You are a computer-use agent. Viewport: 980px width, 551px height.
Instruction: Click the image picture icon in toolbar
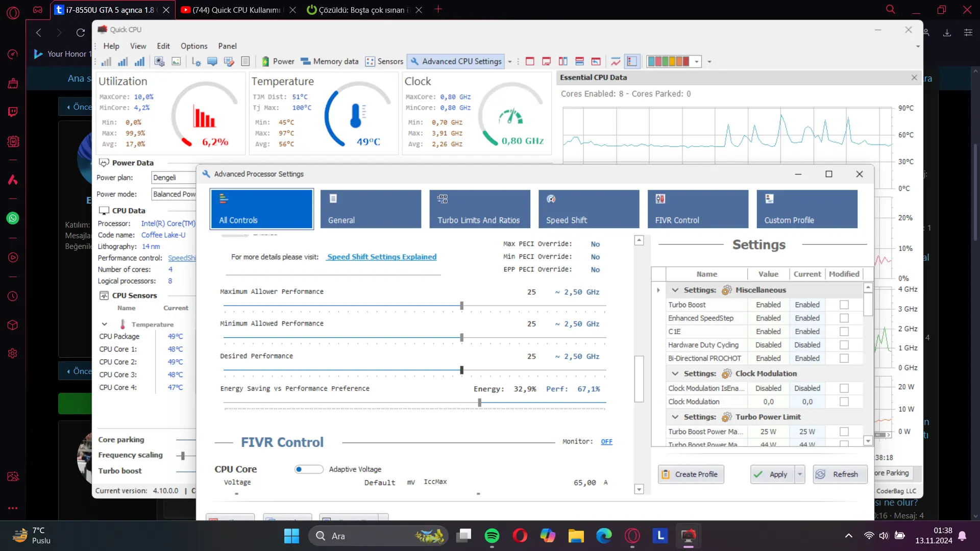[176, 62]
